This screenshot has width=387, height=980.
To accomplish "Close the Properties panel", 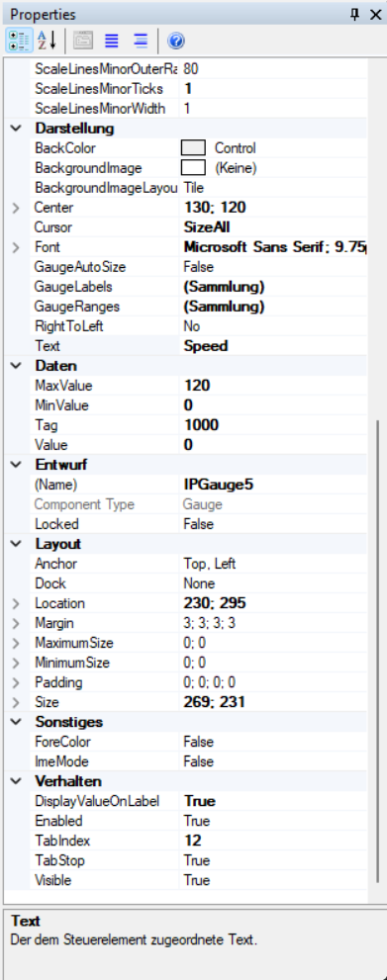I will coord(375,15).
